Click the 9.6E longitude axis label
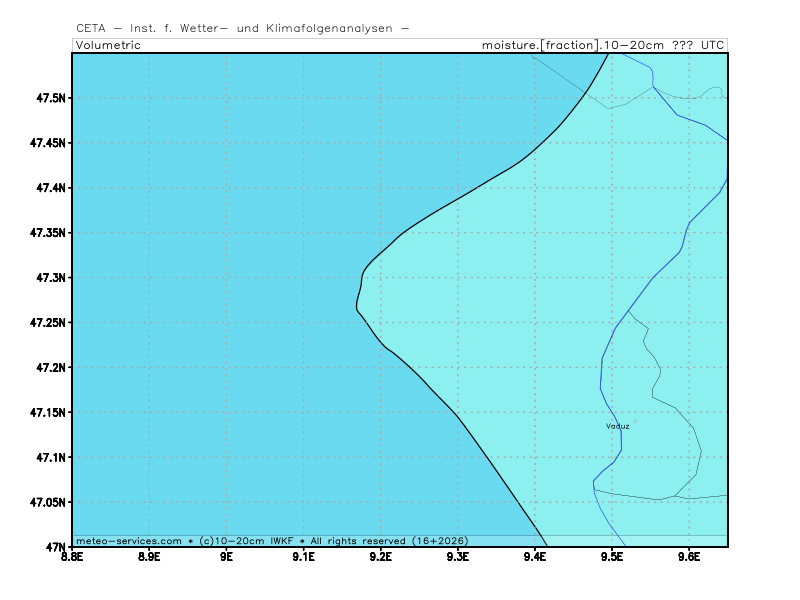 pyautogui.click(x=688, y=556)
